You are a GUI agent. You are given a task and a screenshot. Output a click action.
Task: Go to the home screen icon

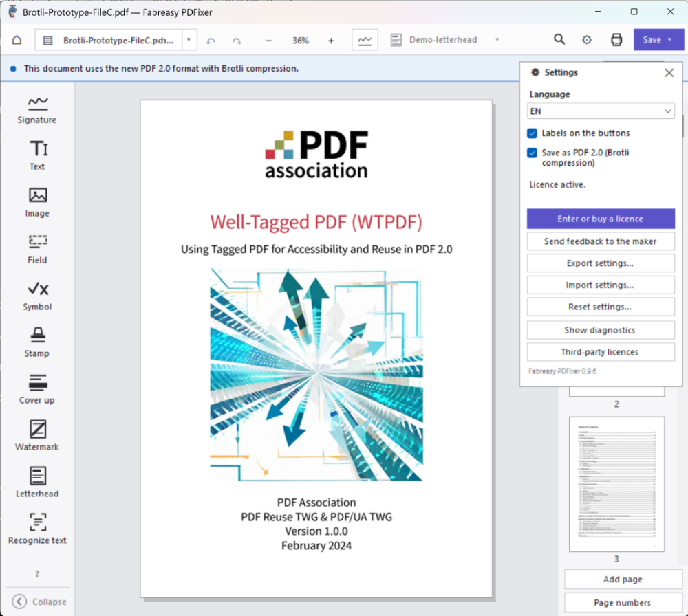17,40
